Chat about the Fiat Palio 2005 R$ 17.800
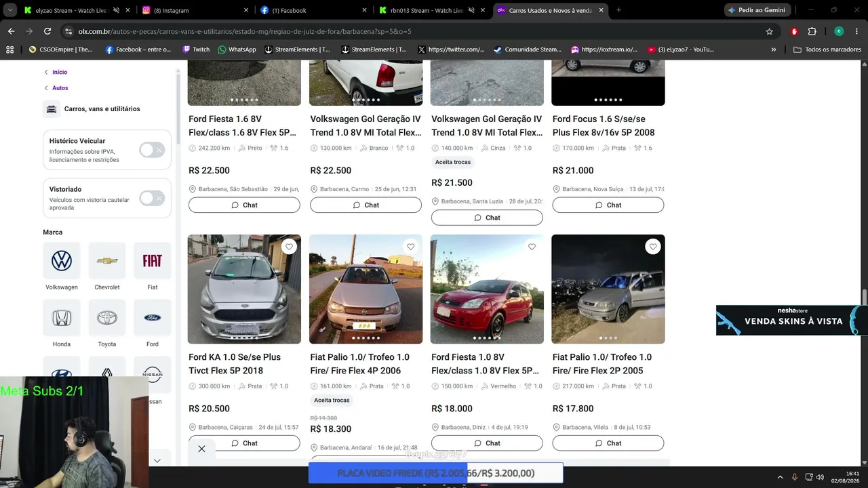868x488 pixels. point(608,443)
